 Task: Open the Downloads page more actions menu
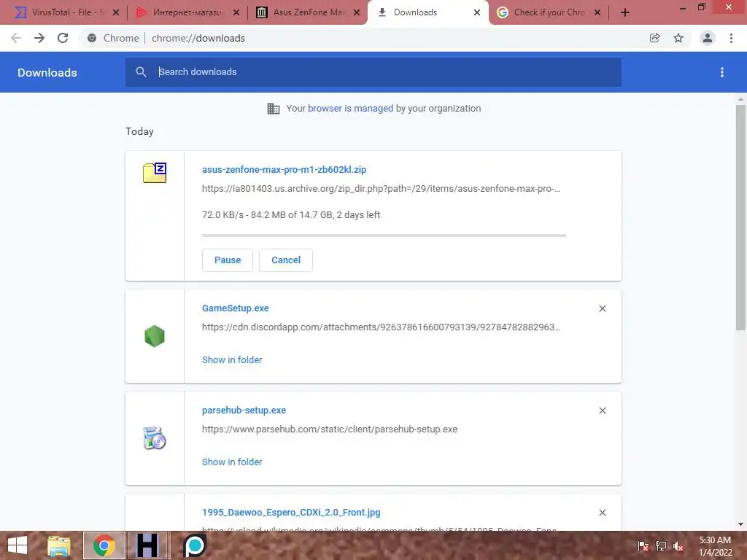(722, 72)
